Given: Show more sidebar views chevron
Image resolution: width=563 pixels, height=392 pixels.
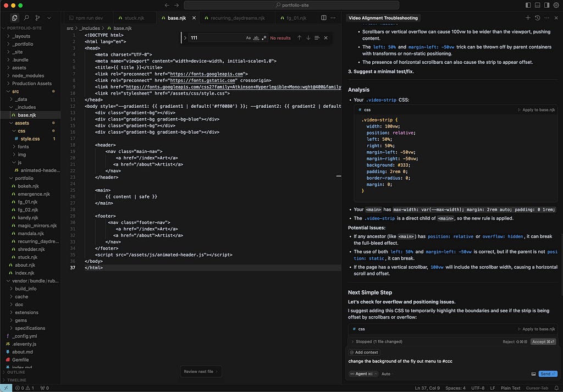Looking at the screenshot, I should tap(49, 18).
